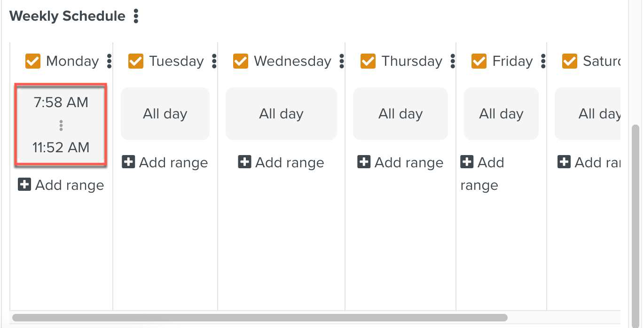Viewport: 644px width, 328px height.
Task: Edit Monday 11:52 AM end time
Action: (x=61, y=148)
